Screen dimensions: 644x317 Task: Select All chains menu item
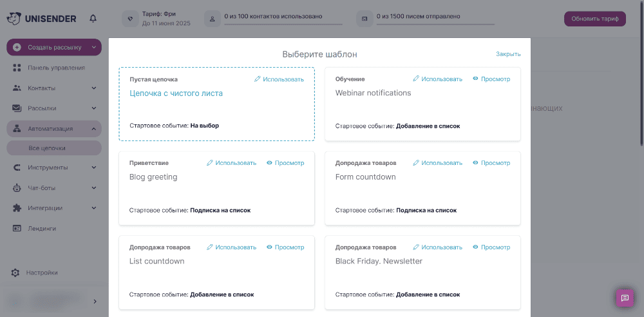click(54, 148)
